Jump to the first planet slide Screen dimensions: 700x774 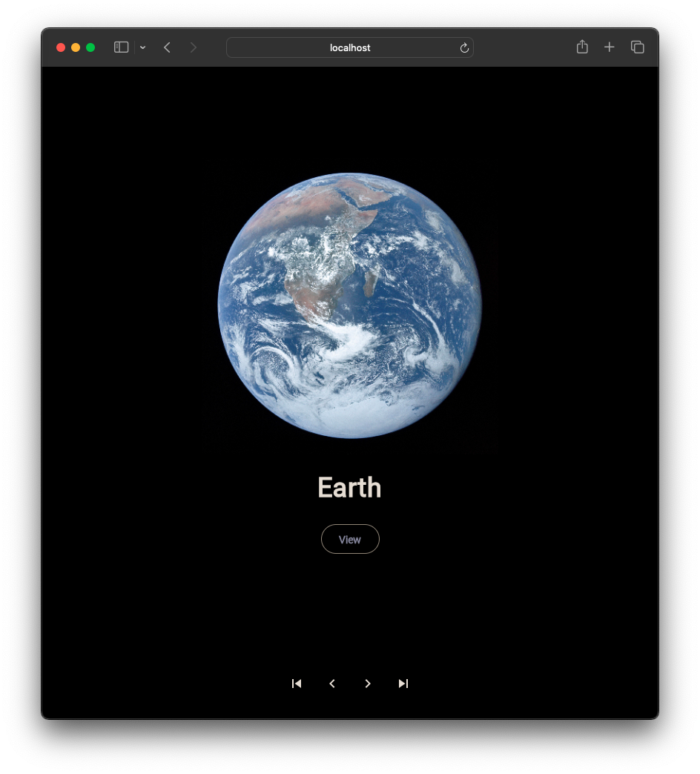[296, 683]
